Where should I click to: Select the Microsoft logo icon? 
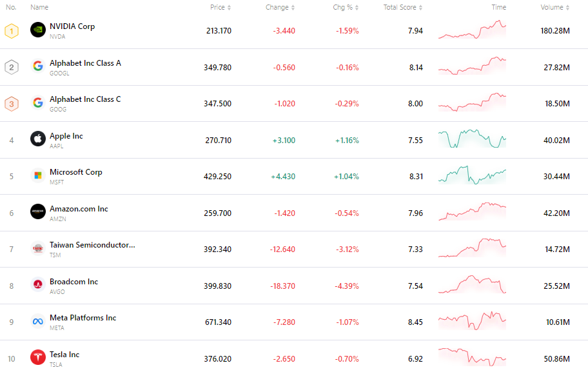pyautogui.click(x=37, y=175)
